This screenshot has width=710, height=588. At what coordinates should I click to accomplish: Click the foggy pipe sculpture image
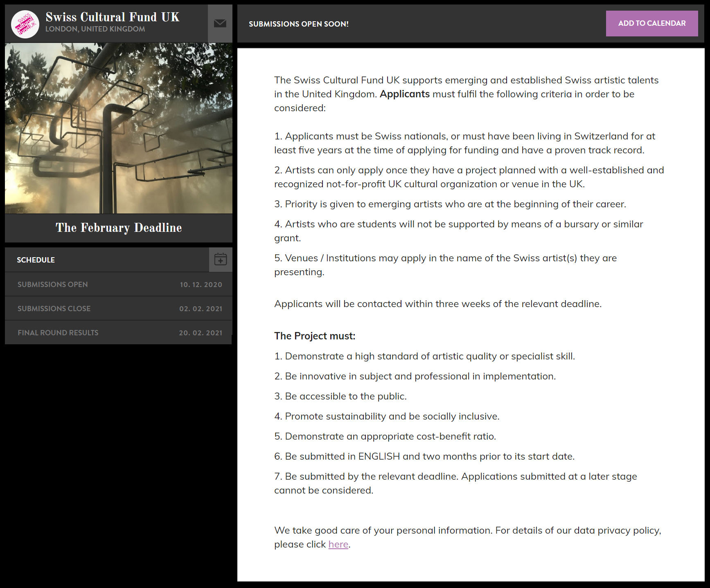(x=119, y=128)
